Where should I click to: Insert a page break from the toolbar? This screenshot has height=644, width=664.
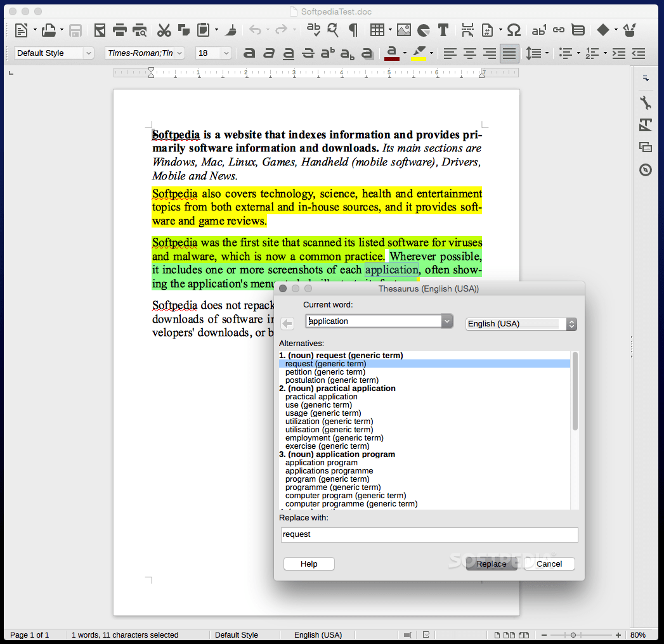click(x=467, y=30)
